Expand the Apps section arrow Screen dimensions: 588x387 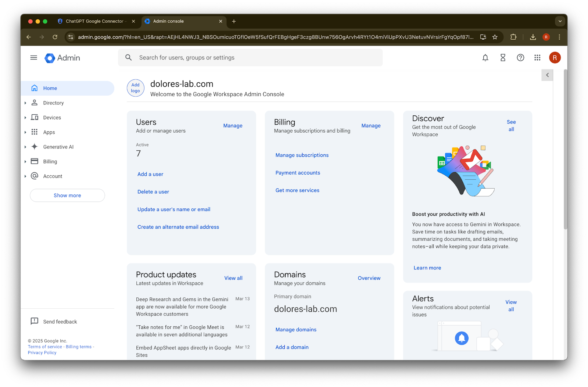tap(25, 132)
